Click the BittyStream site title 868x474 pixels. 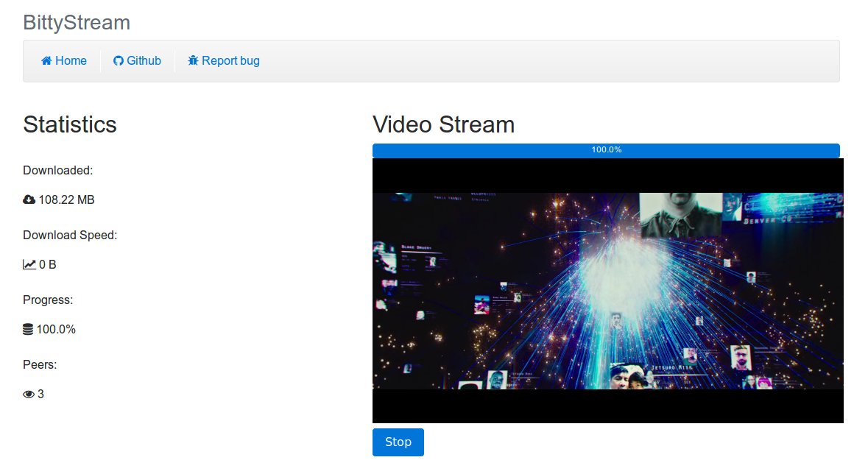pyautogui.click(x=77, y=23)
